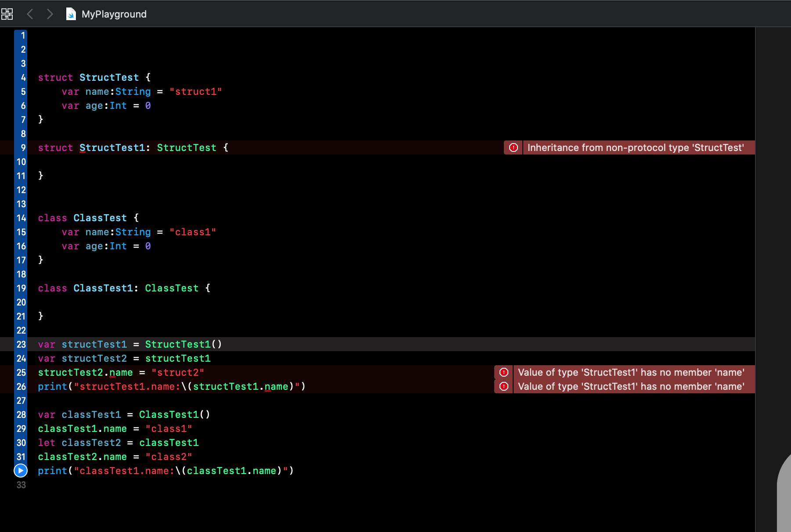
Task: Click line number 9 in gutter
Action: [23, 147]
